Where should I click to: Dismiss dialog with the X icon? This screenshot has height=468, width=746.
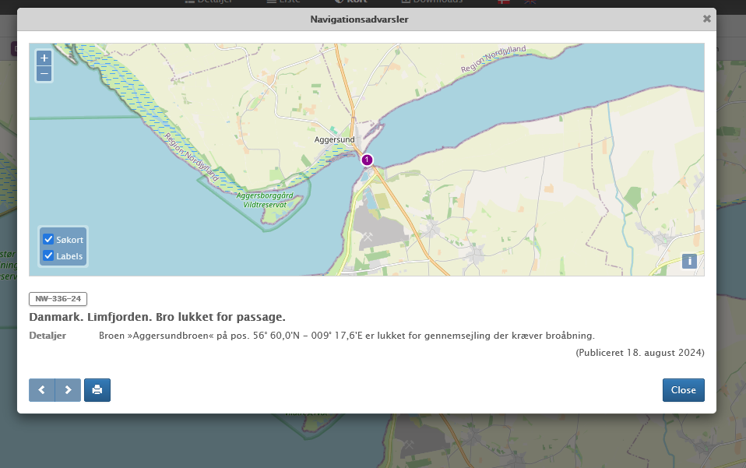pos(707,19)
